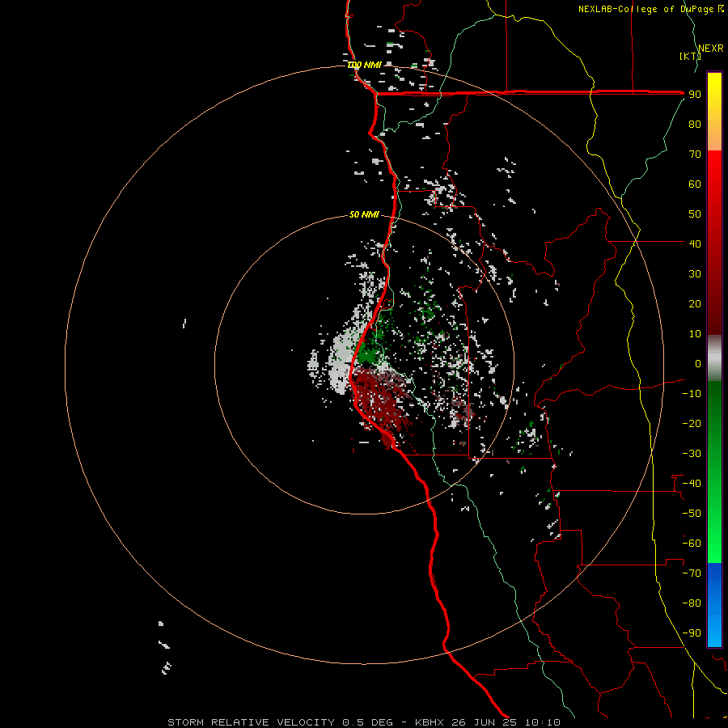
Task: Click the 10 value on the velocity scale
Action: (x=695, y=334)
